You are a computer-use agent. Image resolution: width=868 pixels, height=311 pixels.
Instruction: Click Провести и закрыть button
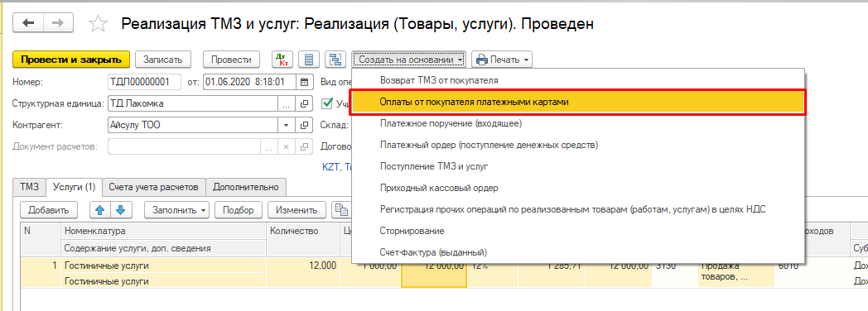pyautogui.click(x=71, y=59)
